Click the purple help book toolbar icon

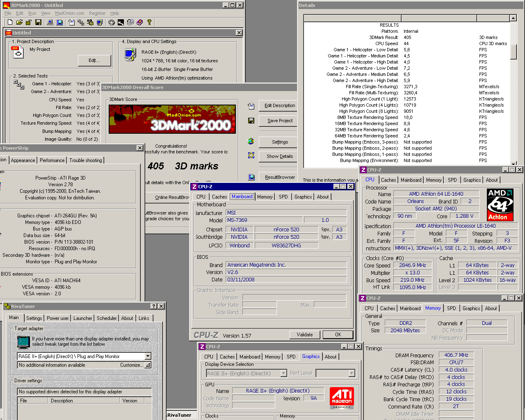(x=140, y=22)
